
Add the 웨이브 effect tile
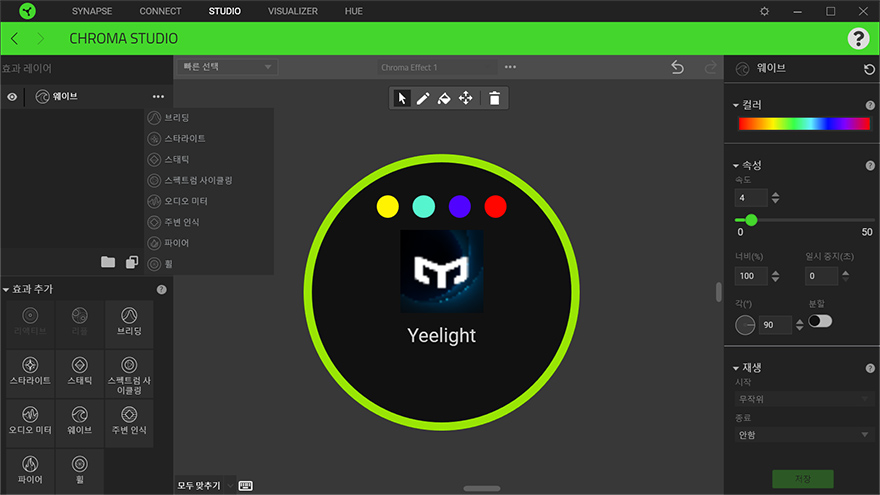pos(80,422)
